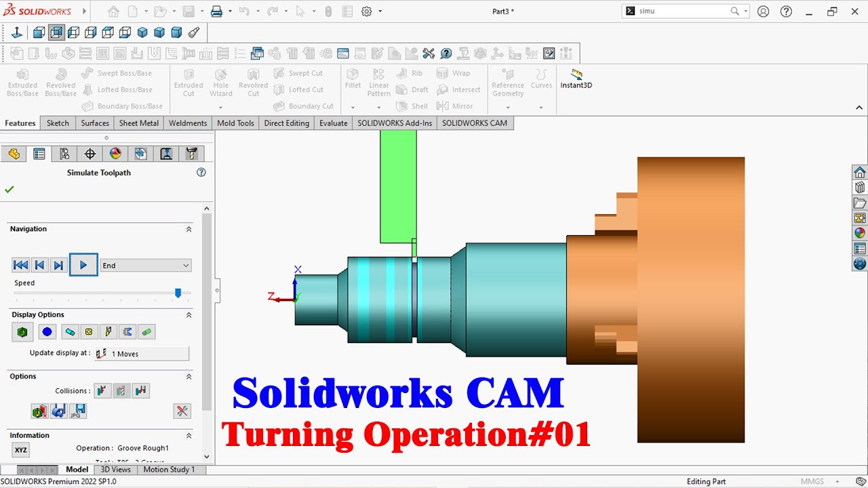Screen dimensions: 868x488
Task: Switch to the Sheet Metal tab
Action: (x=139, y=123)
